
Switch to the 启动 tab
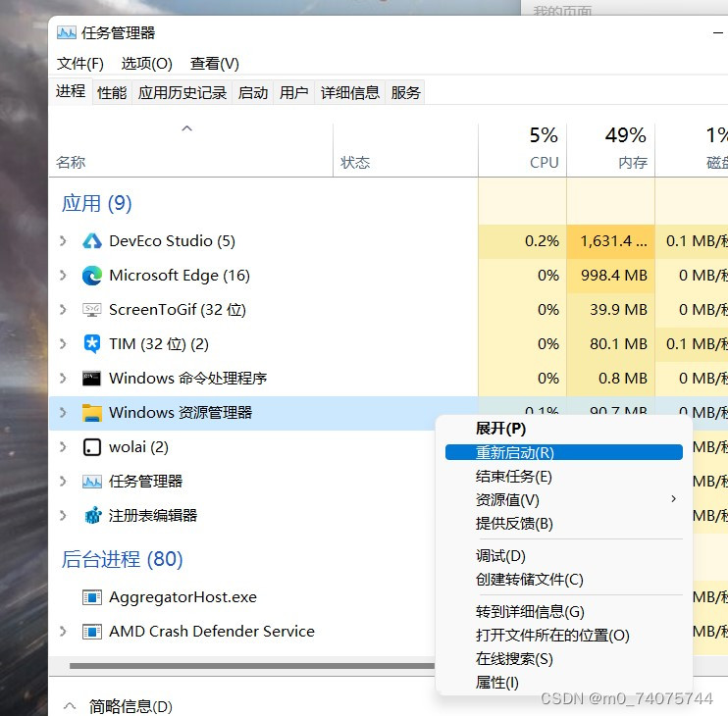pos(253,93)
